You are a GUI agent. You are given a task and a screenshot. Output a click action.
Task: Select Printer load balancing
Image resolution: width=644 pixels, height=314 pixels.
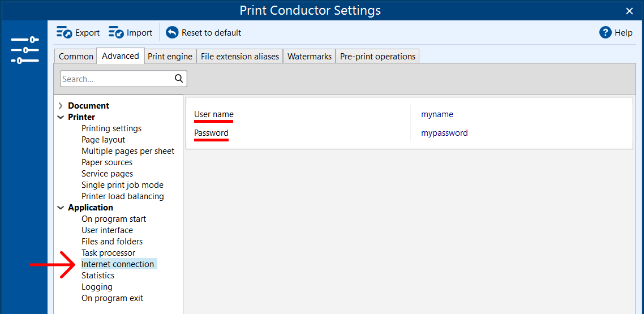coord(123,196)
